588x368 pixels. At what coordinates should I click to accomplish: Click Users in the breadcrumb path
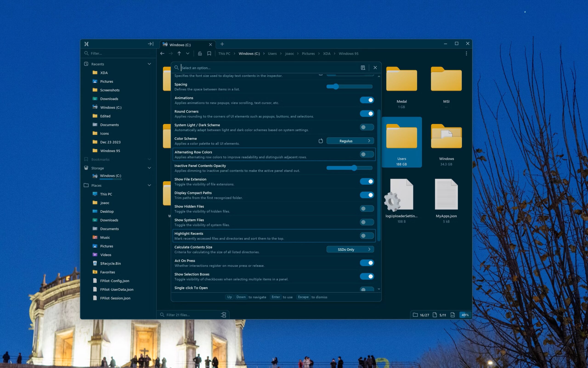tap(272, 54)
